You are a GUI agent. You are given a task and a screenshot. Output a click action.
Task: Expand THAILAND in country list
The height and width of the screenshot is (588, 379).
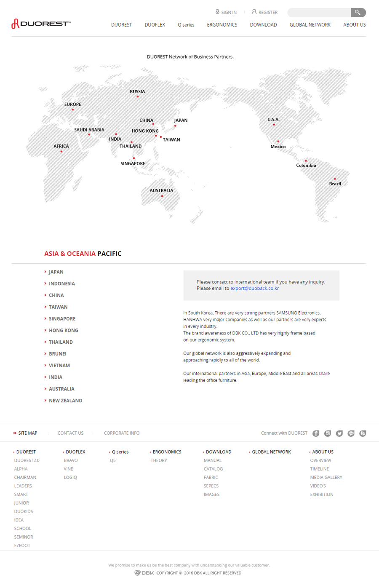[61, 342]
